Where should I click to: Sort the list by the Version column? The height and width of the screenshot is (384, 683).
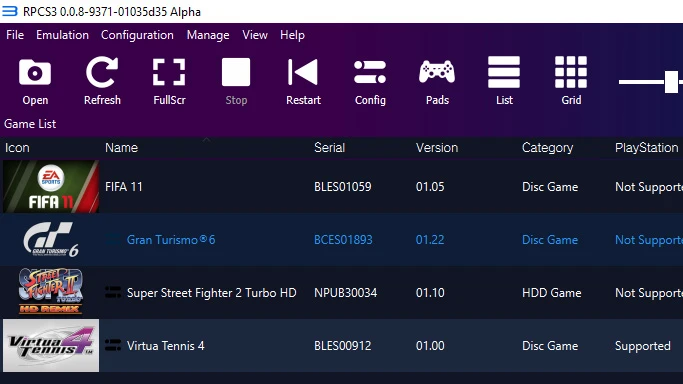coord(437,148)
